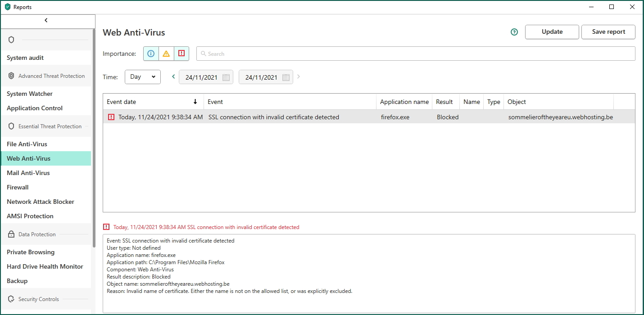This screenshot has width=644, height=315.
Task: Open the end date calendar picker icon
Action: click(x=286, y=77)
